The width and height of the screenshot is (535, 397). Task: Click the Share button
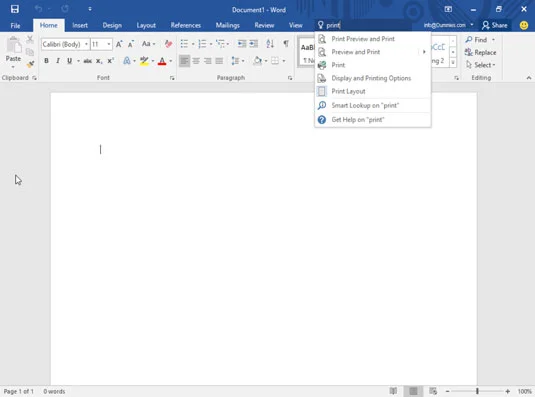[x=495, y=25]
